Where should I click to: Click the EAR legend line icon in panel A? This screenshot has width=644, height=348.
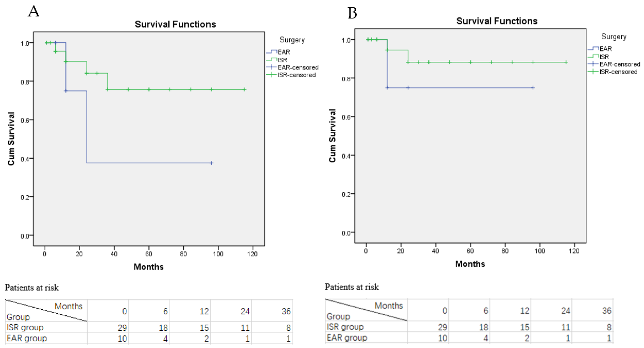(271, 52)
